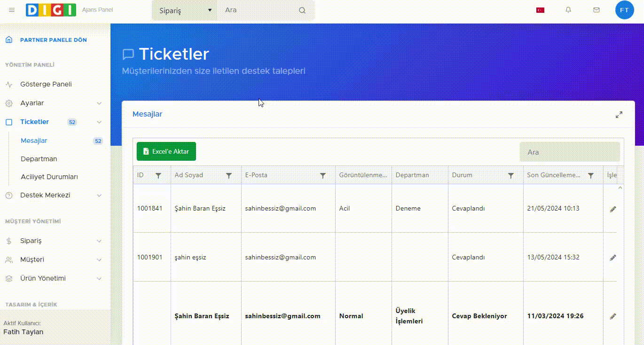This screenshot has height=345, width=644.
Task: Click the table scrollbar up arrow
Action: (x=620, y=188)
